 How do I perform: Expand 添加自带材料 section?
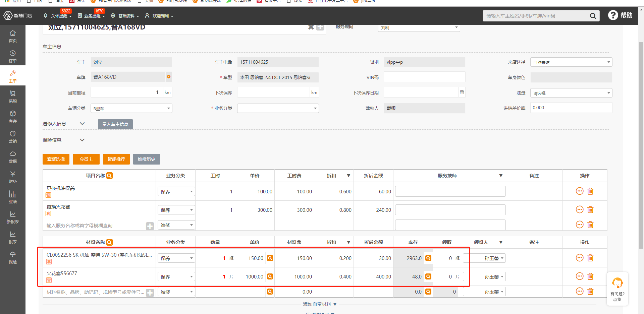[319, 304]
